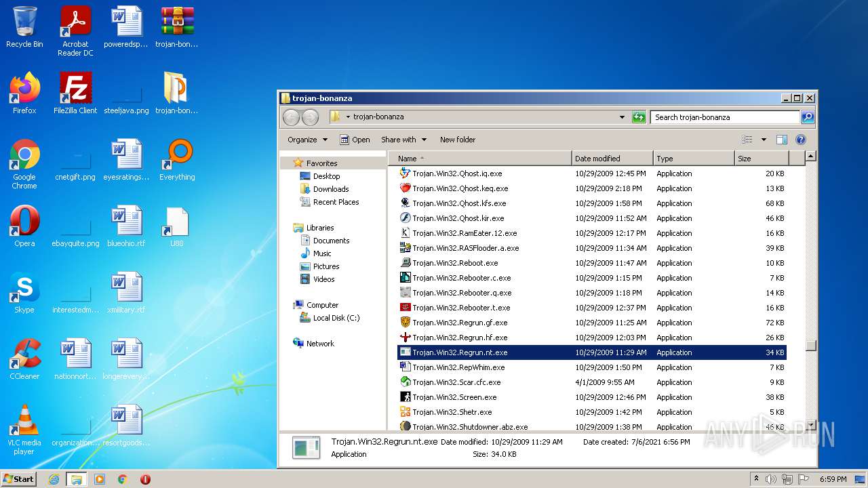Click the file list vertical scrollbar thumb
The width and height of the screenshot is (868, 488).
pos(810,345)
